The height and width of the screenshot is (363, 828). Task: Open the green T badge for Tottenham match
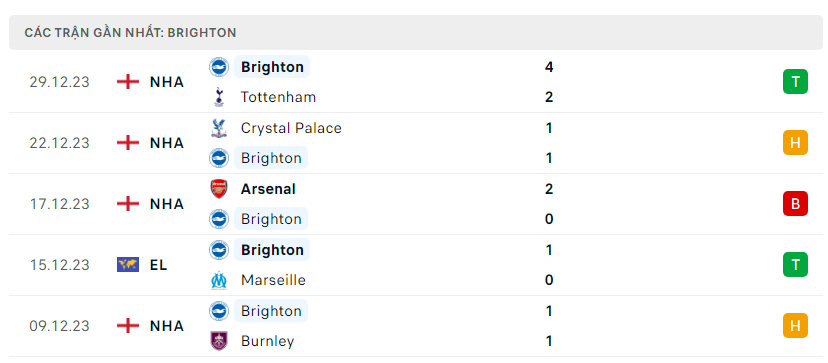pyautogui.click(x=795, y=82)
